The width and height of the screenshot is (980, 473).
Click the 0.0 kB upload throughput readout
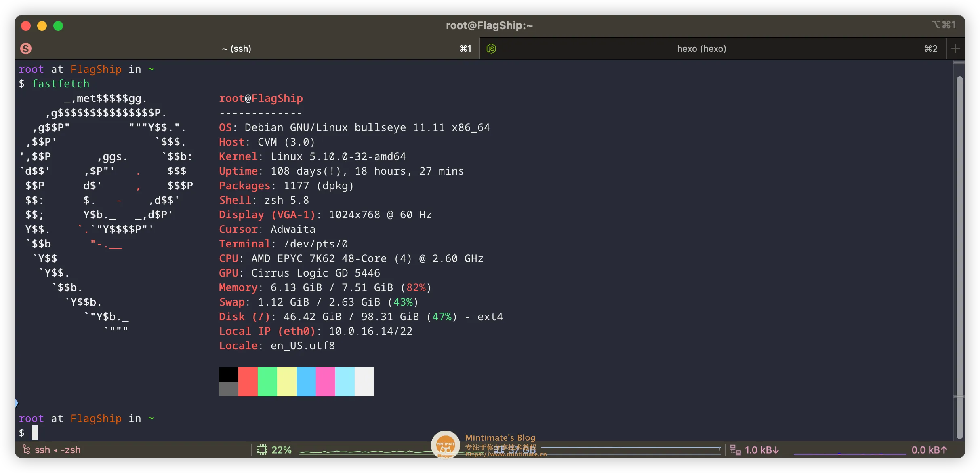click(x=929, y=450)
